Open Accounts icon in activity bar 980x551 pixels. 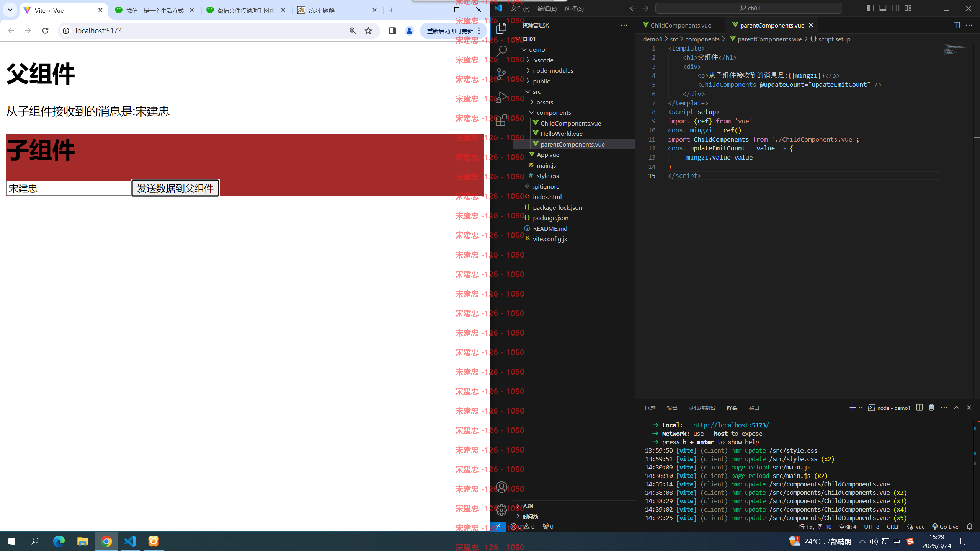501,487
